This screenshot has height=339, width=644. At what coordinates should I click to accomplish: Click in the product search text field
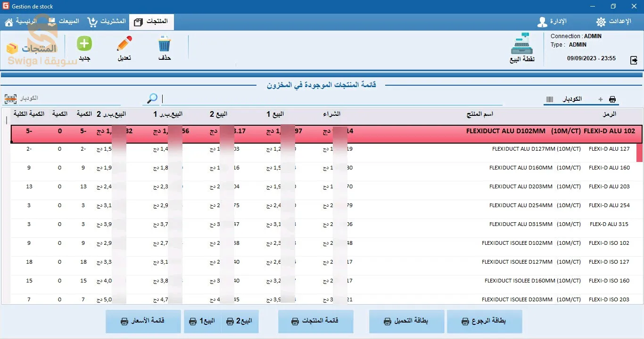coord(330,99)
